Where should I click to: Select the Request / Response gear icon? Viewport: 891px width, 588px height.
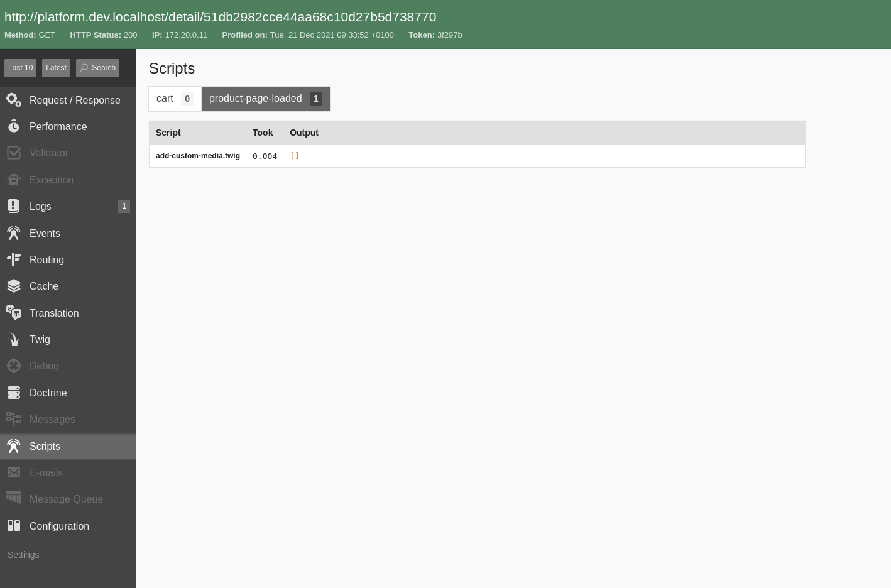tap(14, 100)
